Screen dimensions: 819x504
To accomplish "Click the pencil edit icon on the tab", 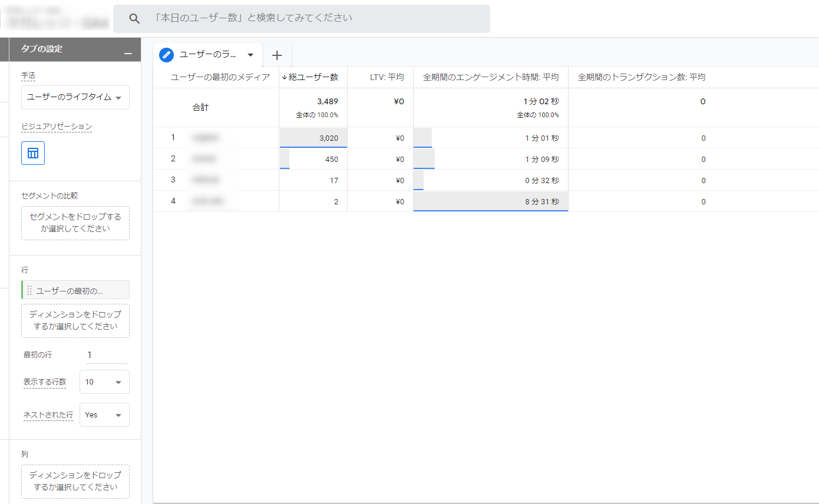I will (167, 55).
